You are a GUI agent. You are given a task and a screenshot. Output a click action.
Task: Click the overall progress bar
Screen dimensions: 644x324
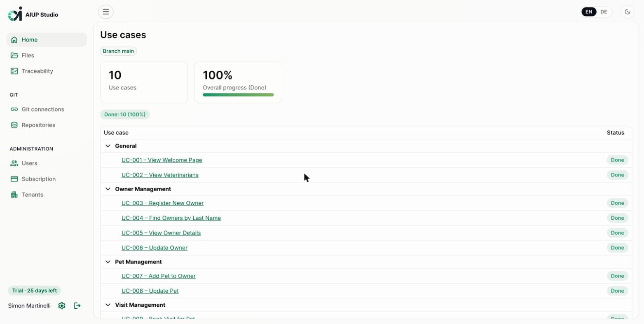pyautogui.click(x=238, y=95)
